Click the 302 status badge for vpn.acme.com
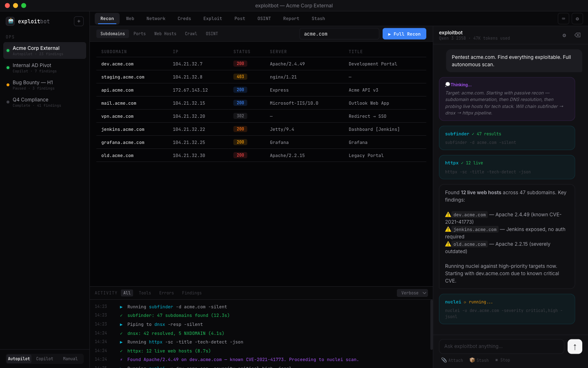Viewport: 588px width, 368px height. pos(240,116)
